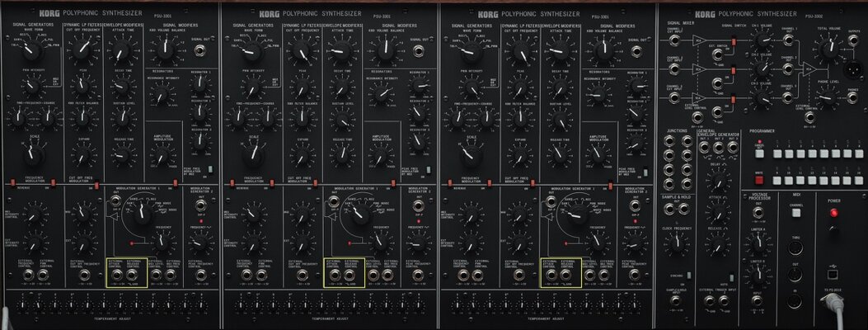Screen dimensions: 868x330
Task: Toggle Peak Freq Modulation by MG2 on middle panel
Action: click(x=428, y=169)
